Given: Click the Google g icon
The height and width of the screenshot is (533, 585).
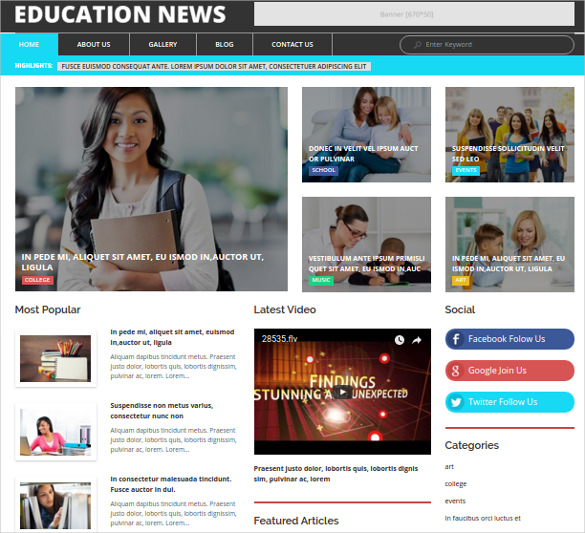Looking at the screenshot, I should tap(455, 370).
